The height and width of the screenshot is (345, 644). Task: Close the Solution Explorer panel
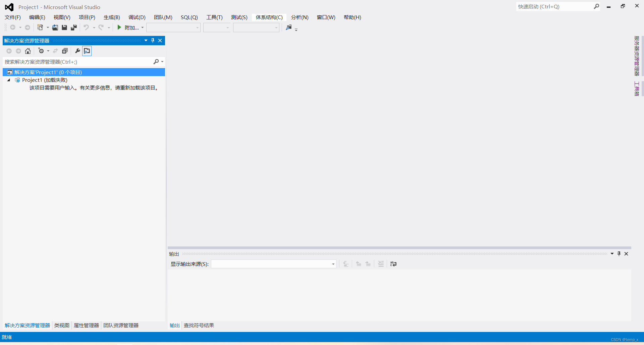[x=160, y=41]
